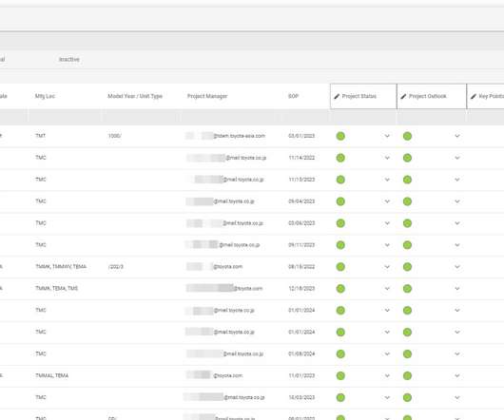The image size is (504, 420).
Task: Click green Project Outlook circle in TMT row
Action: [407, 136]
